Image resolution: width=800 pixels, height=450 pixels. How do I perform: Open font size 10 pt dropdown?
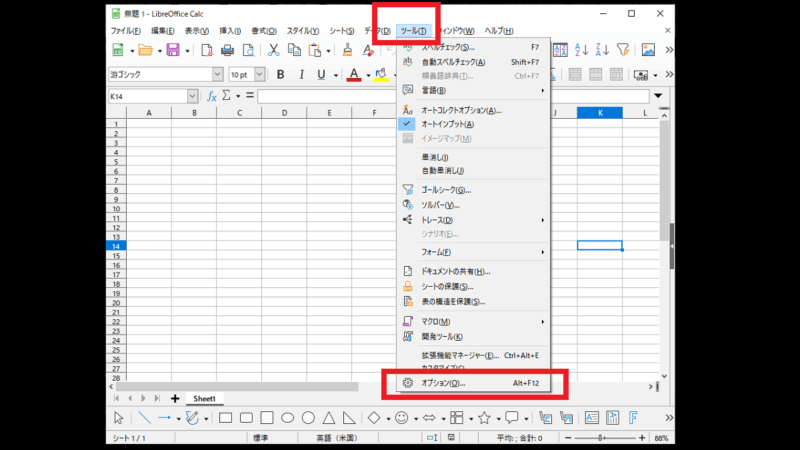tap(259, 74)
